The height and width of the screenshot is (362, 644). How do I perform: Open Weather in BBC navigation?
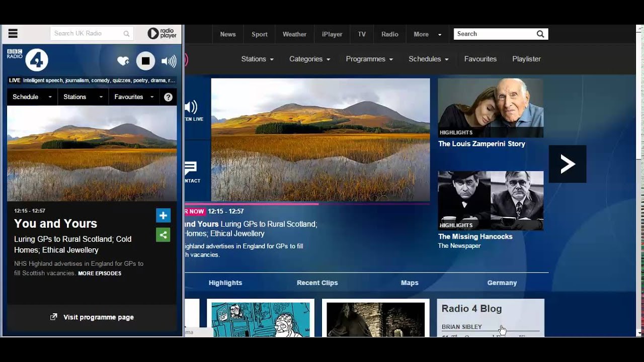click(x=294, y=34)
